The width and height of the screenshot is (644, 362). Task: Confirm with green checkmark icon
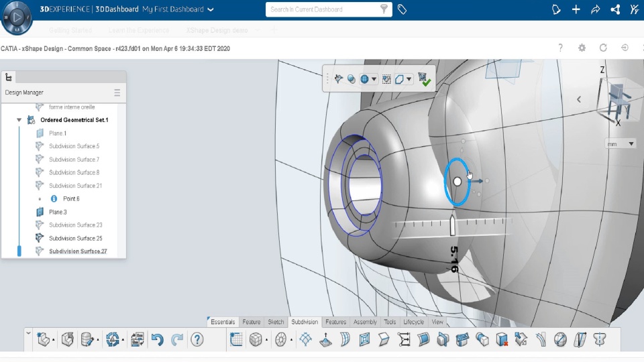pyautogui.click(x=424, y=79)
